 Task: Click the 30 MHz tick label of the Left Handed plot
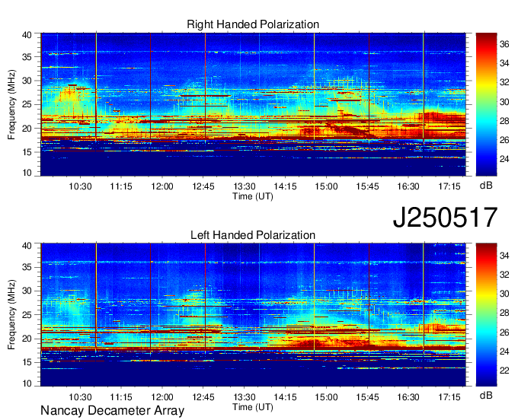[x=27, y=291]
